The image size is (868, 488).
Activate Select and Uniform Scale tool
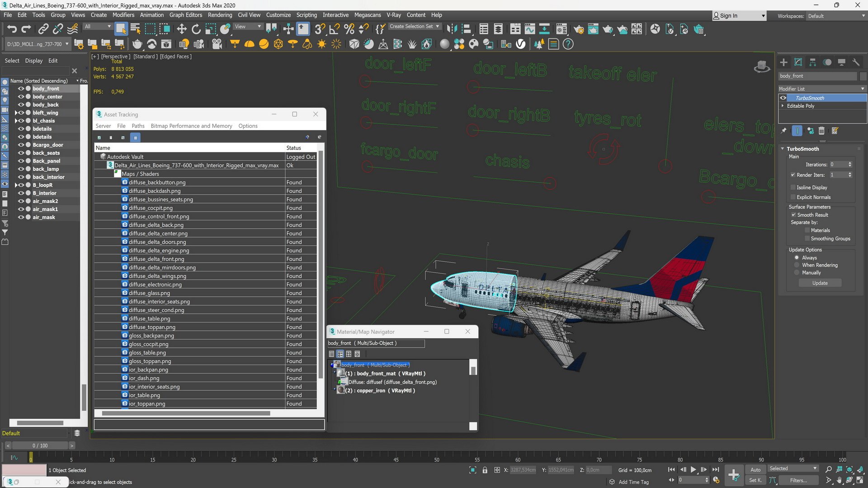pos(211,29)
